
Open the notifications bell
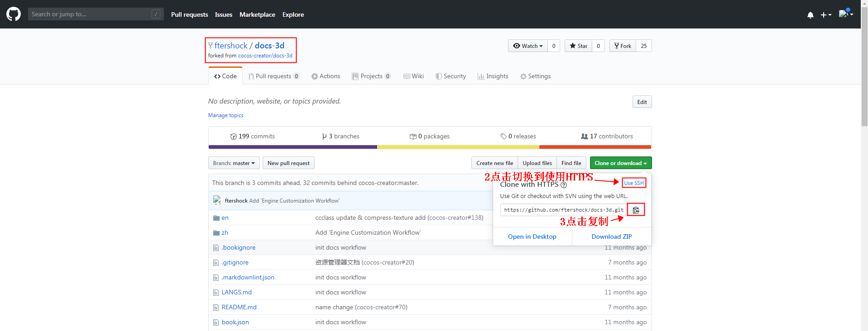tap(810, 15)
